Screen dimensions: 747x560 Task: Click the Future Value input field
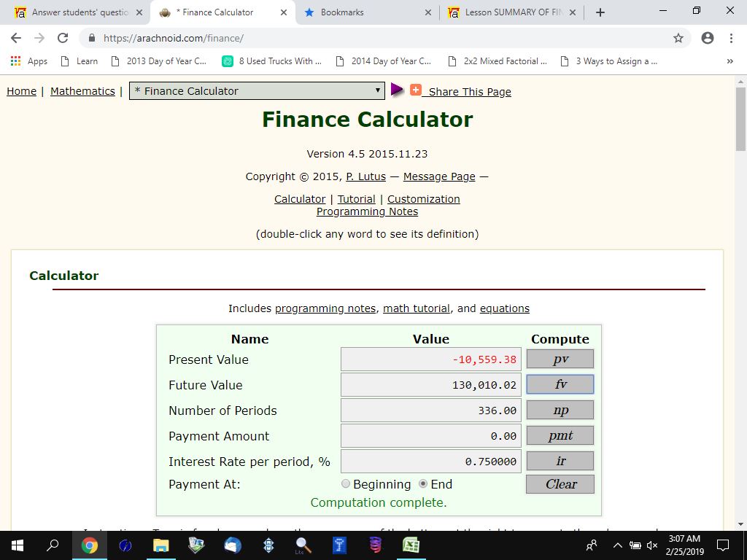pos(430,385)
